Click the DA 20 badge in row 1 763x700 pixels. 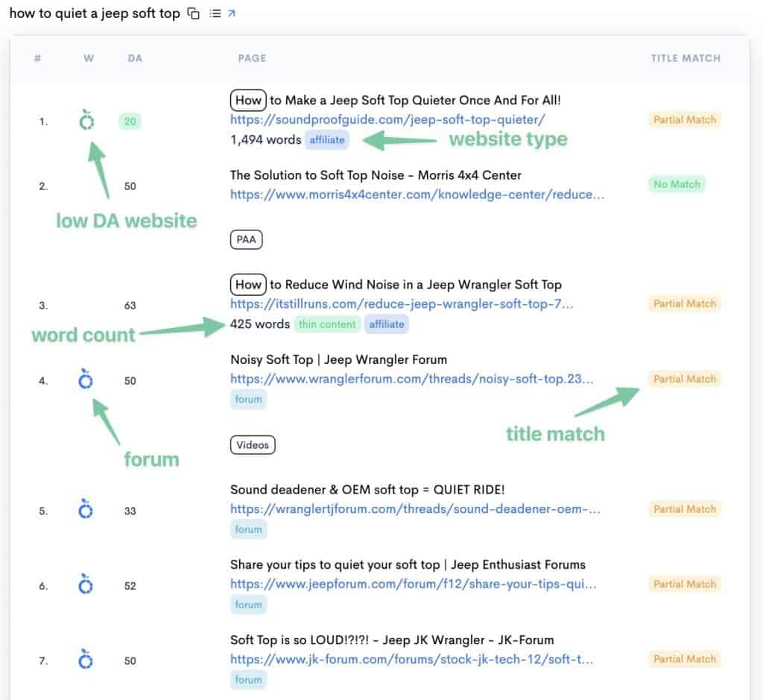130,122
